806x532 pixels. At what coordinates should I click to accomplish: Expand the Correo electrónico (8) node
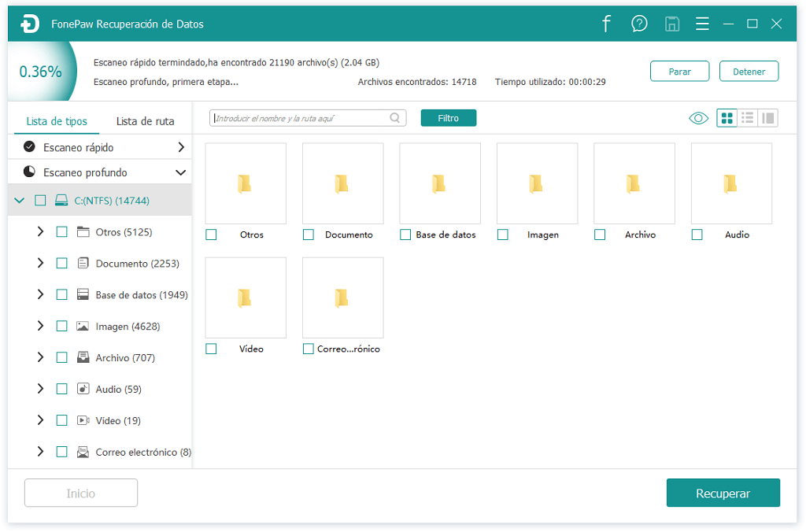coord(41,452)
